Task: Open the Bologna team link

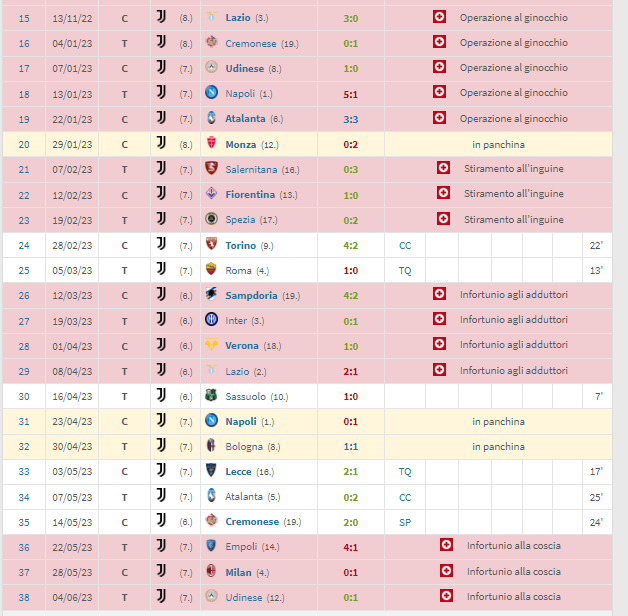Action: click(x=244, y=447)
